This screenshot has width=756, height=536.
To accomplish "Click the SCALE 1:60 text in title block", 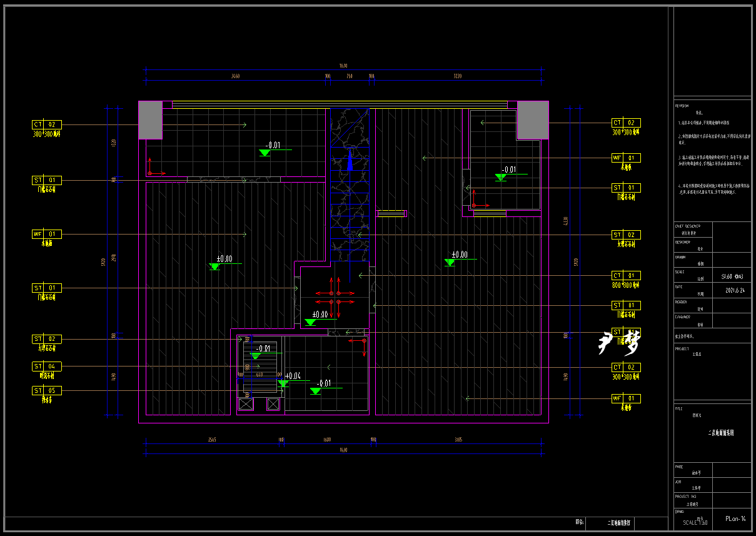I will [695, 523].
